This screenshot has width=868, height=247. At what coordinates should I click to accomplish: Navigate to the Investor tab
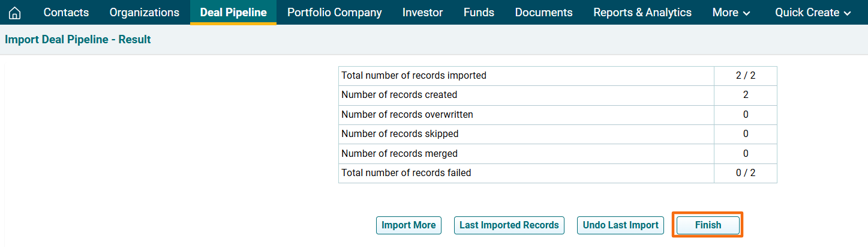pyautogui.click(x=422, y=13)
